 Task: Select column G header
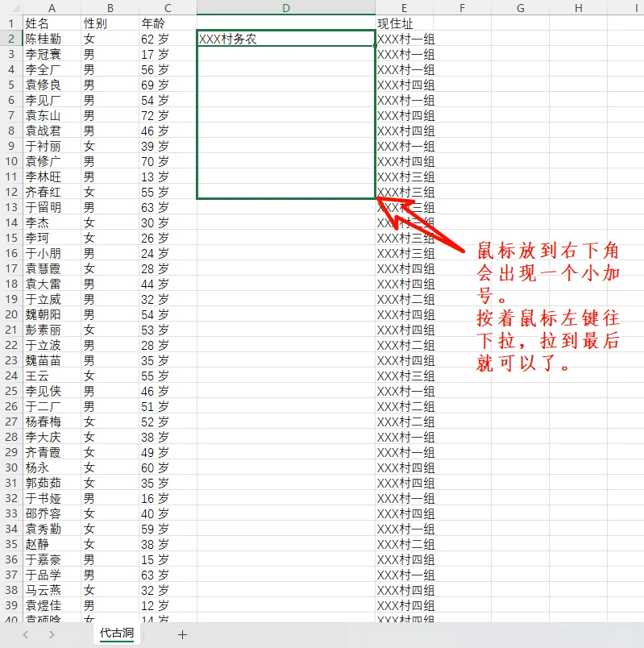coord(520,7)
